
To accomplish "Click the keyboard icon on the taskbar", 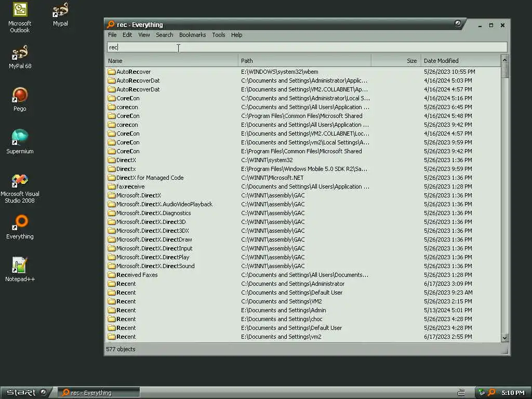I will click(x=461, y=393).
